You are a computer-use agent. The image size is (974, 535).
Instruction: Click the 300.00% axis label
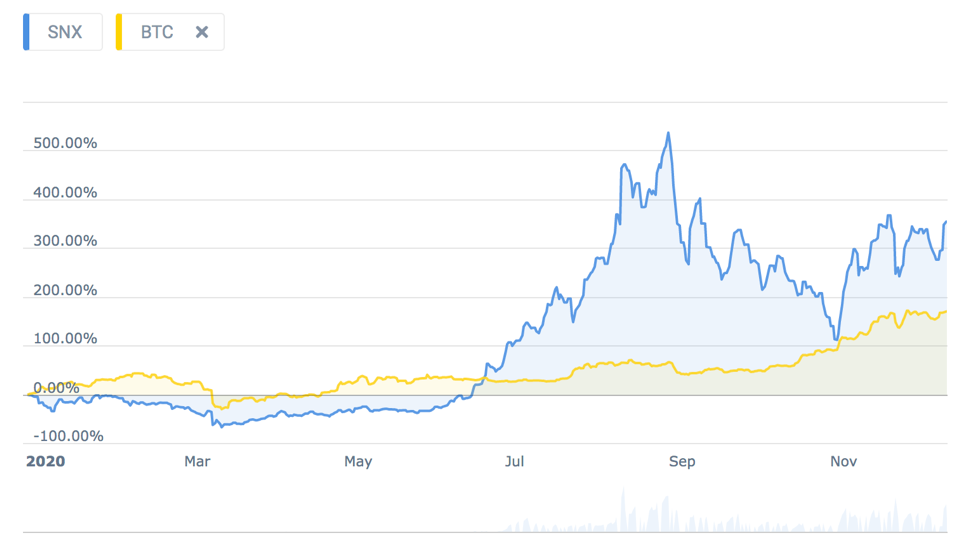pos(65,241)
